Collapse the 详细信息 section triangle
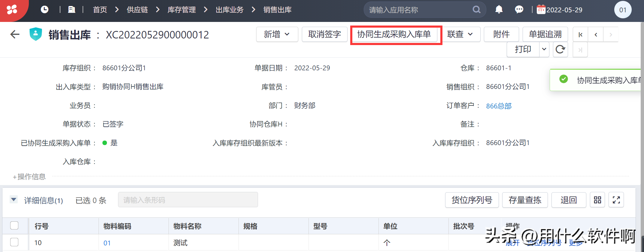Viewport: 644px width, 252px height. click(x=14, y=199)
